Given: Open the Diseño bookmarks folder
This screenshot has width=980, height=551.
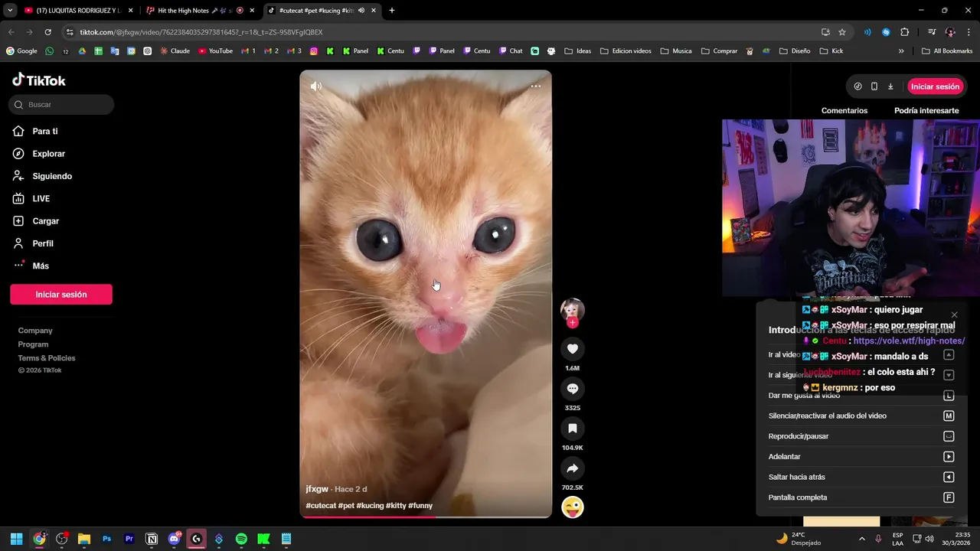Looking at the screenshot, I should (x=795, y=51).
